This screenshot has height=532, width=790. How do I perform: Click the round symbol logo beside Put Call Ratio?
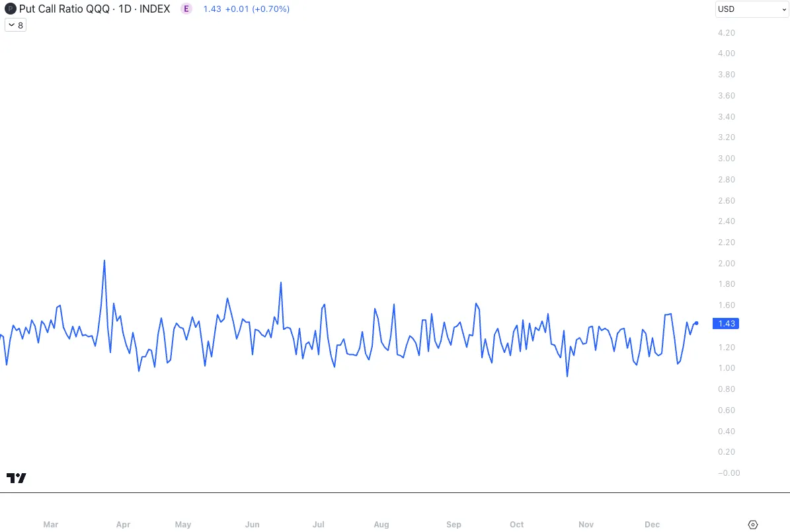10,9
